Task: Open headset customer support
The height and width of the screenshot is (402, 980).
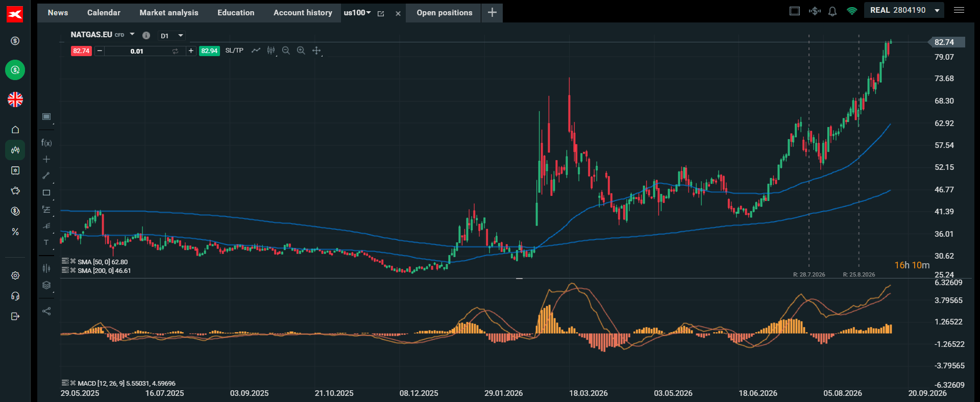Action: click(15, 296)
